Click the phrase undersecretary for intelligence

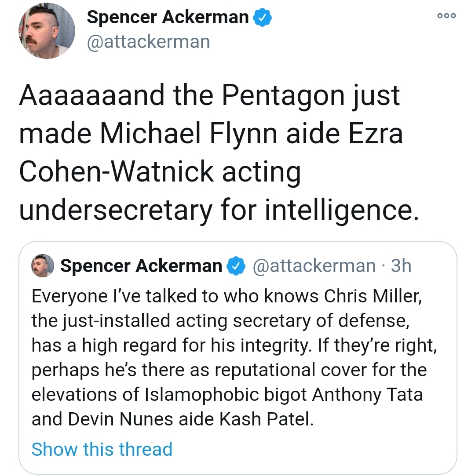tap(216, 210)
